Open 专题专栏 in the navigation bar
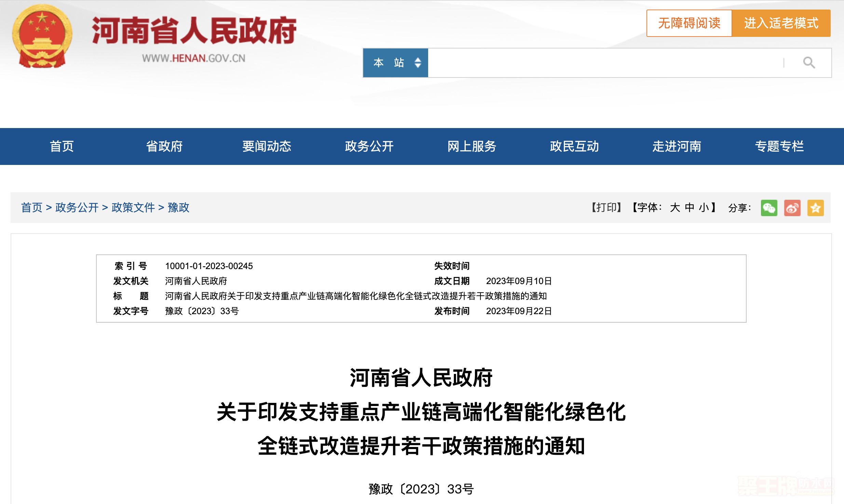Viewport: 844px width, 504px height. (779, 146)
